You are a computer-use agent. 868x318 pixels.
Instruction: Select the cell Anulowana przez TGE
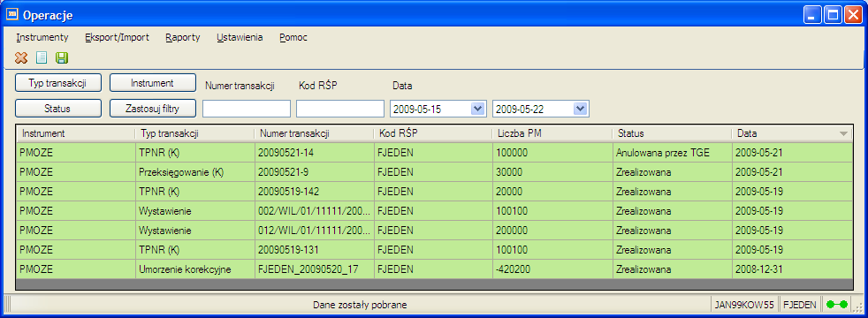(672, 153)
